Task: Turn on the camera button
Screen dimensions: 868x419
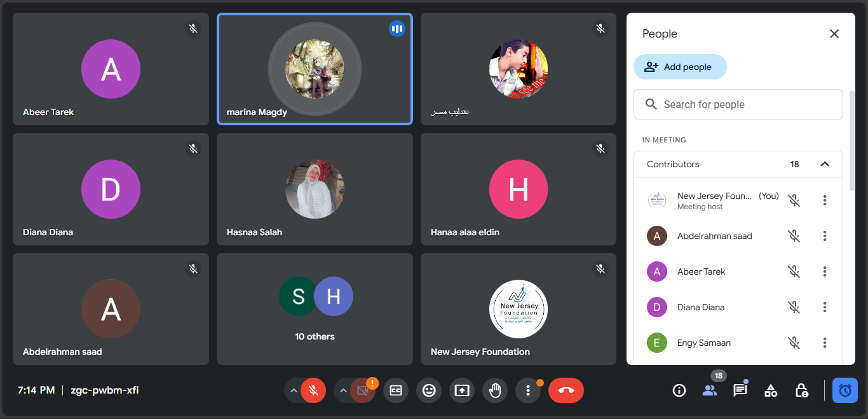Action: pos(363,390)
